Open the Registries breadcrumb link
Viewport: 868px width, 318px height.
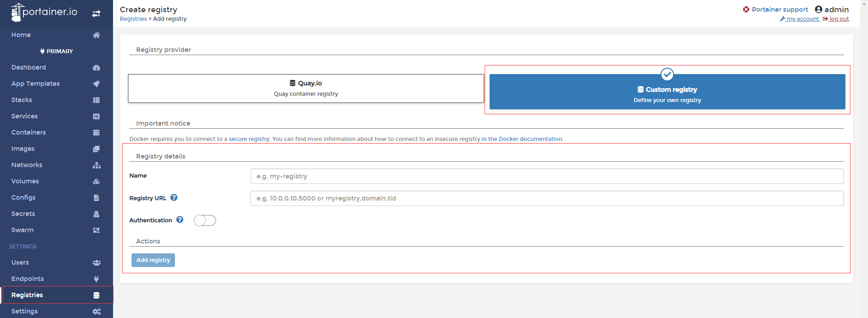pyautogui.click(x=133, y=19)
